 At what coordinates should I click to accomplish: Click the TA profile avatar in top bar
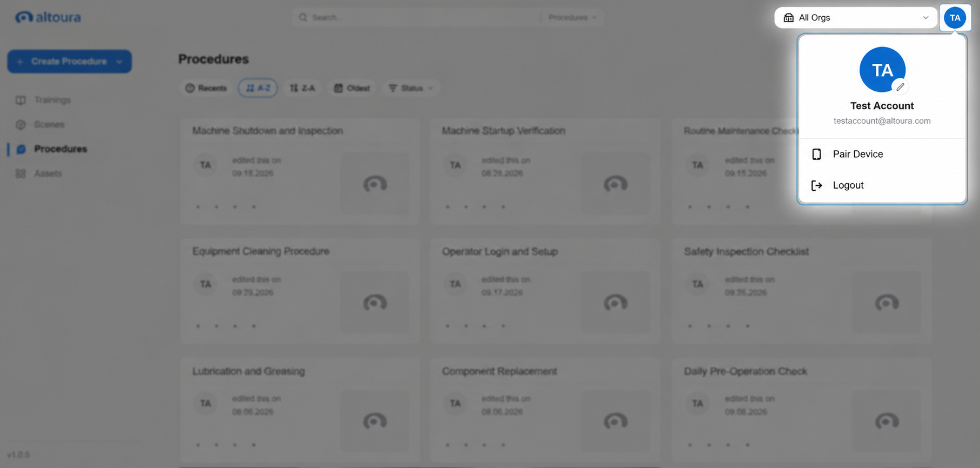[x=955, y=18]
